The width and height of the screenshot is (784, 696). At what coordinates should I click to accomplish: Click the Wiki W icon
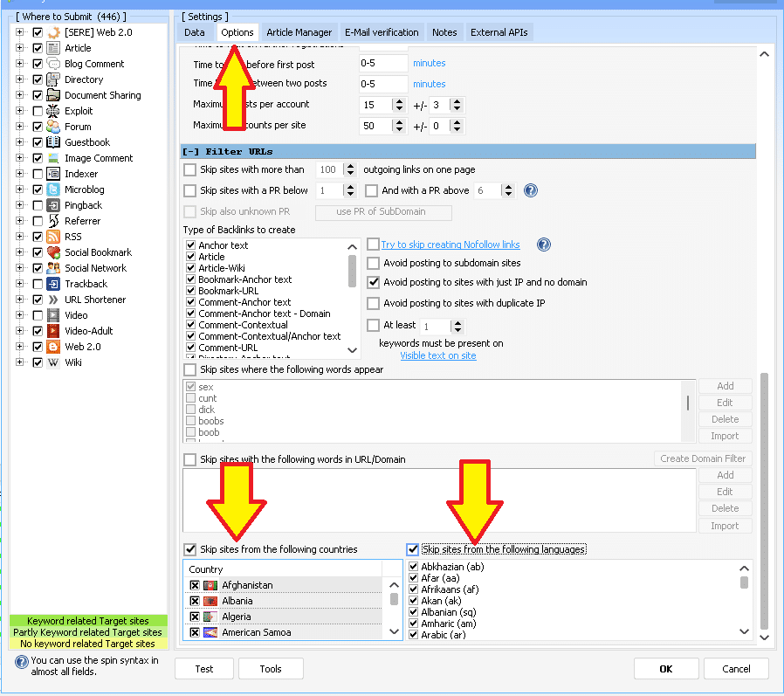[x=53, y=362]
